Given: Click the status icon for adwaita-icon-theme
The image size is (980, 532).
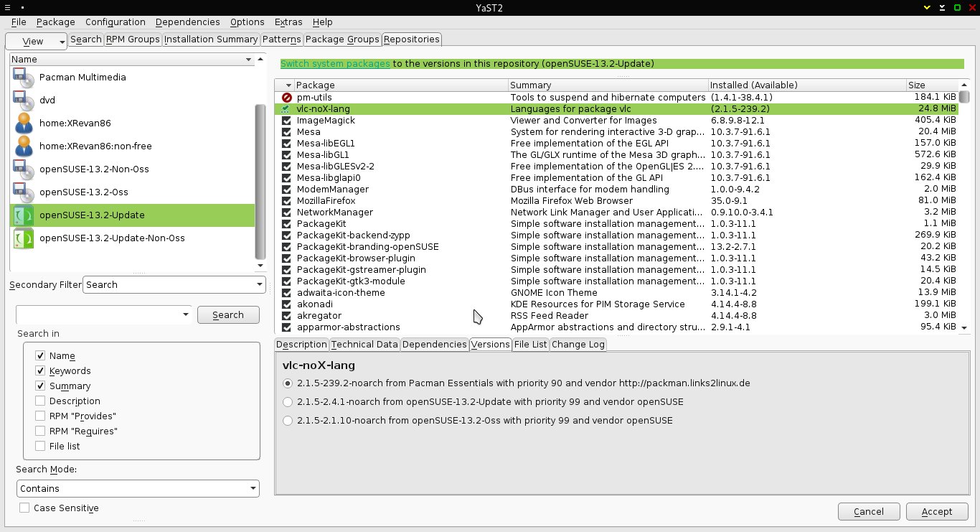Looking at the screenshot, I should [287, 293].
